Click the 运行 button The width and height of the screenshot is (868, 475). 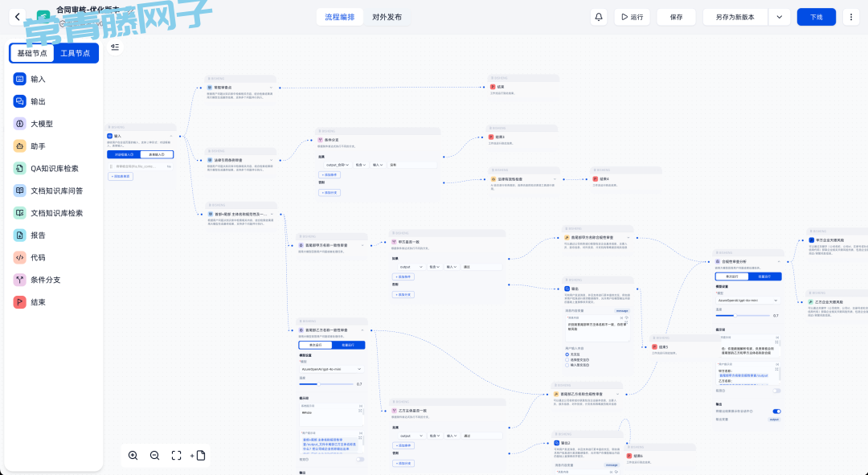tap(633, 17)
